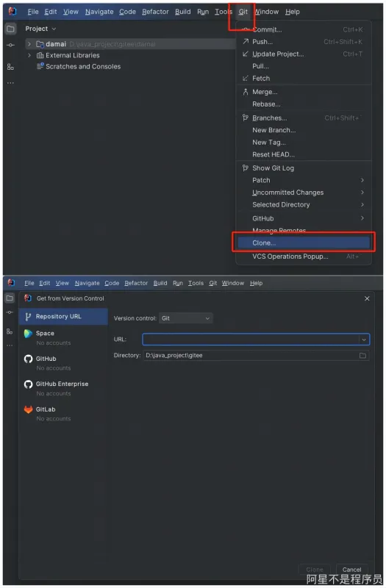386x588 pixels.
Task: Select the Space icon entry
Action: click(x=28, y=334)
